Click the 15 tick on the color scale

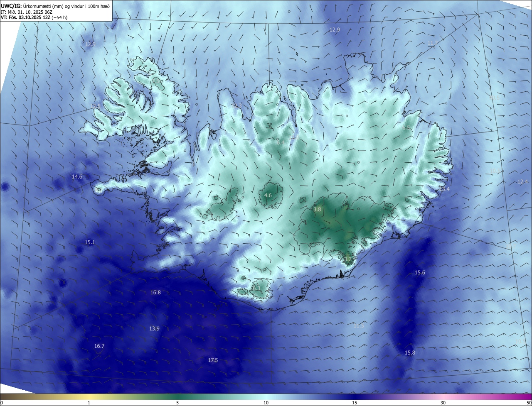click(355, 403)
